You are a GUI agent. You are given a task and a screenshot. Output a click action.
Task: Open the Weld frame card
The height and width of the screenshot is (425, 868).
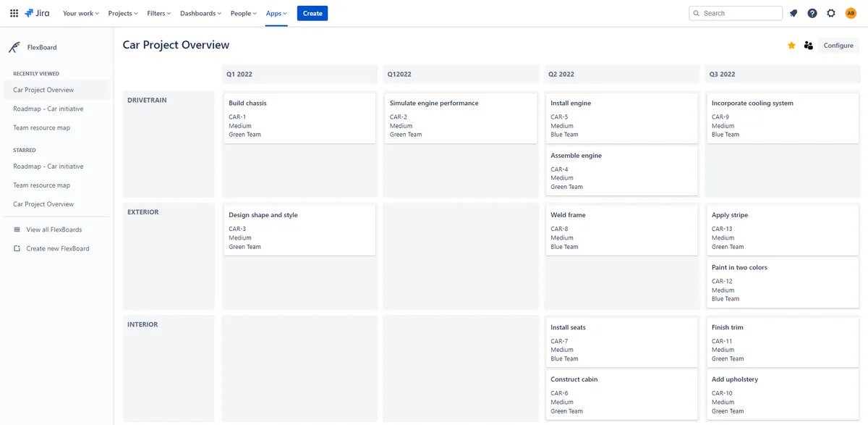621,230
